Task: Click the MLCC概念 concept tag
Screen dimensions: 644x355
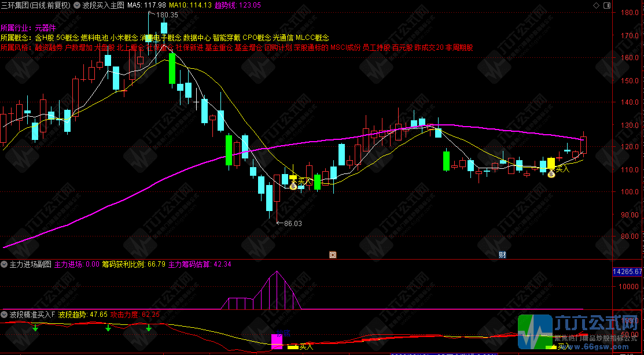Action: click(312, 38)
